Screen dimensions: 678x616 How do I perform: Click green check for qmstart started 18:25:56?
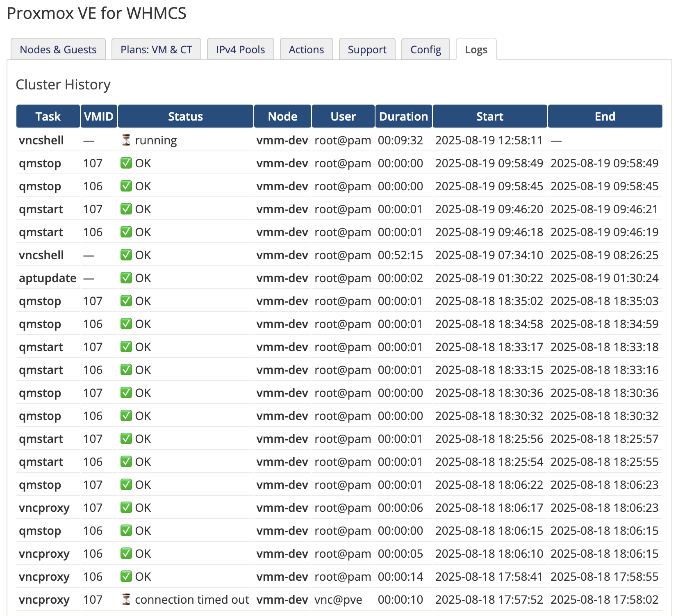tap(126, 439)
